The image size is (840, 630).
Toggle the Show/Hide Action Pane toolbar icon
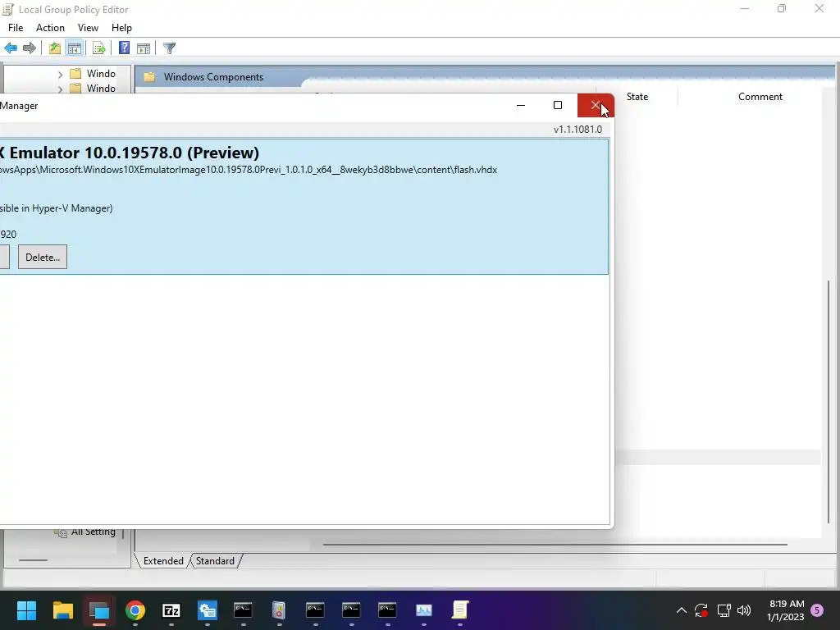[144, 48]
